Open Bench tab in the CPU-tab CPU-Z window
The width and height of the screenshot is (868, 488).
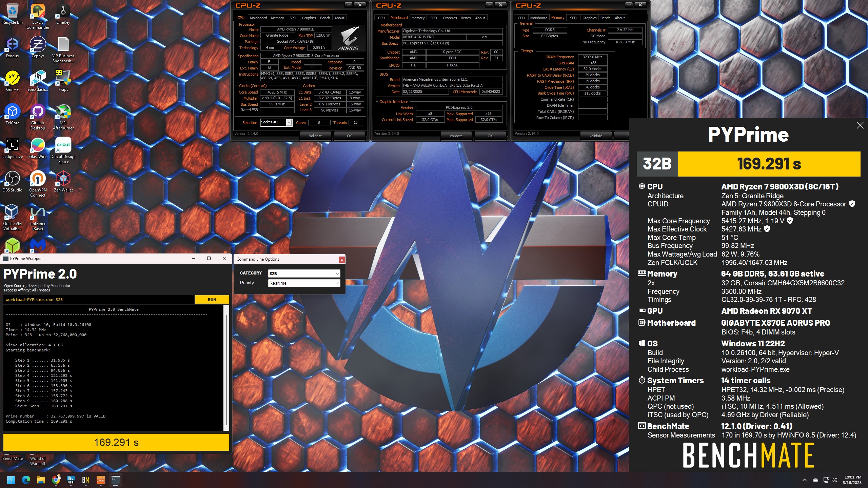pos(325,18)
